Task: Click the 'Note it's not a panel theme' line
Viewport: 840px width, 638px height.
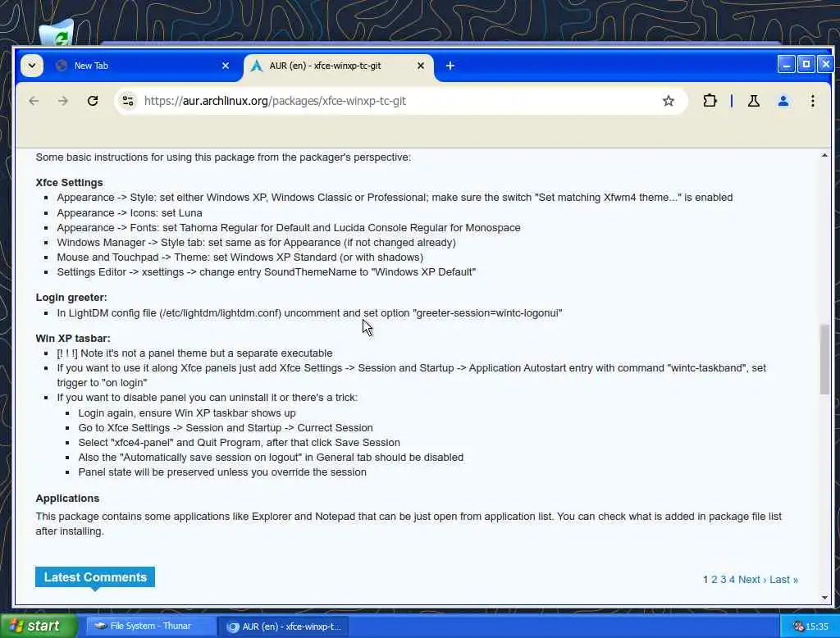Action: 194,353
